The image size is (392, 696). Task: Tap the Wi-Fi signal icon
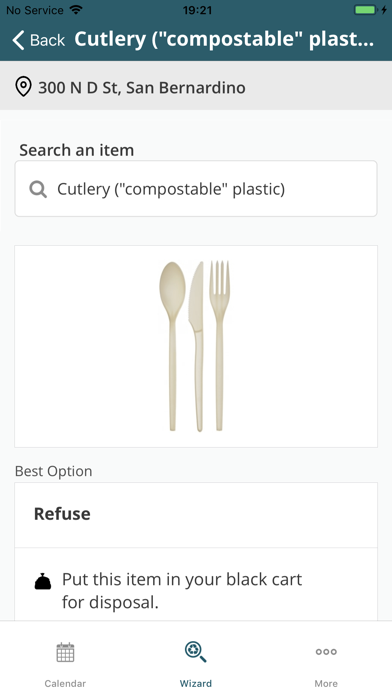point(76,9)
